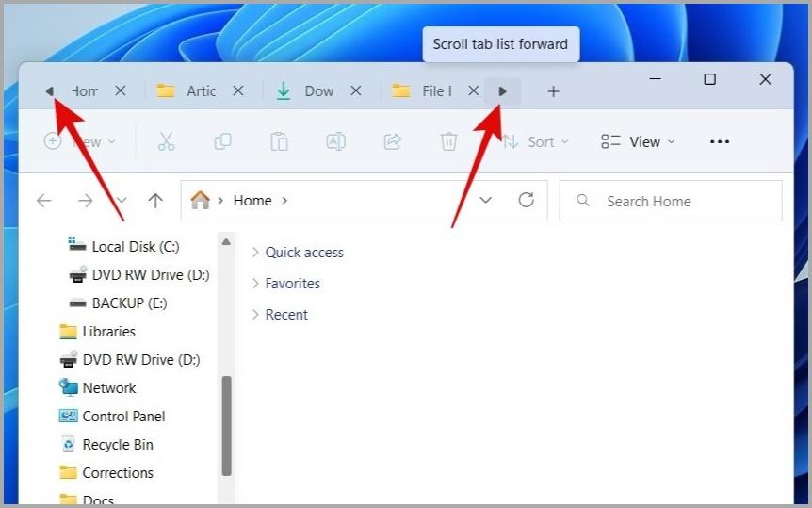This screenshot has height=508, width=812.
Task: Close the File tab
Action: [473, 90]
